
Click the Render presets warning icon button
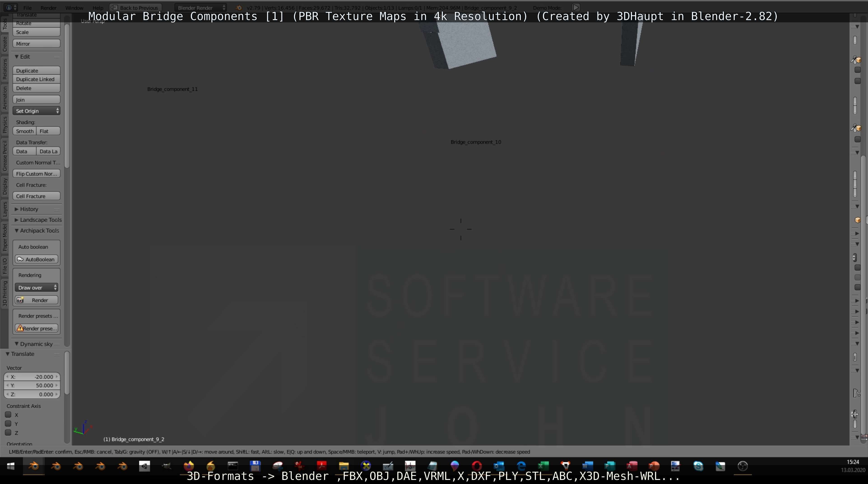tap(36, 328)
